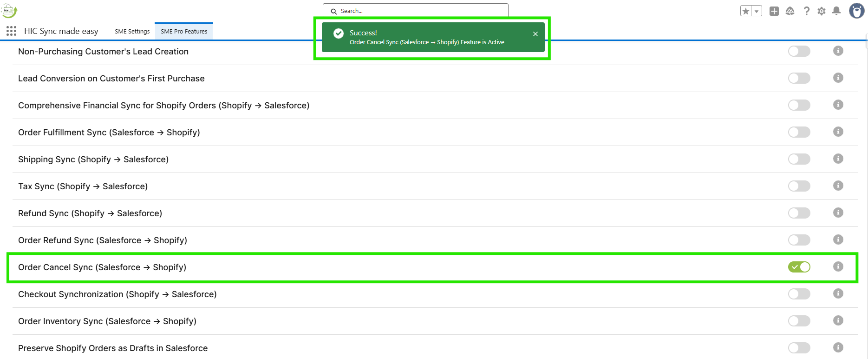Enable Checkout Synchronization toggle

[x=799, y=294]
